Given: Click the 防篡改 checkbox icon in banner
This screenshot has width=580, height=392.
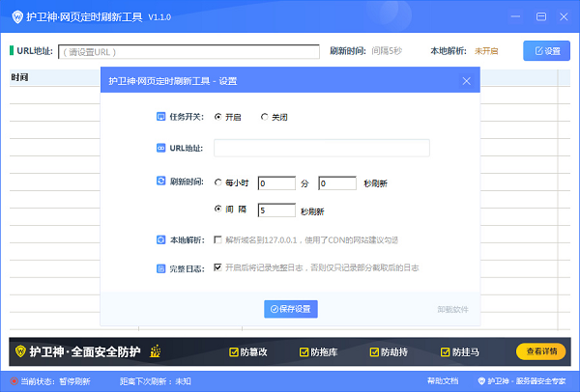Looking at the screenshot, I should 233,352.
